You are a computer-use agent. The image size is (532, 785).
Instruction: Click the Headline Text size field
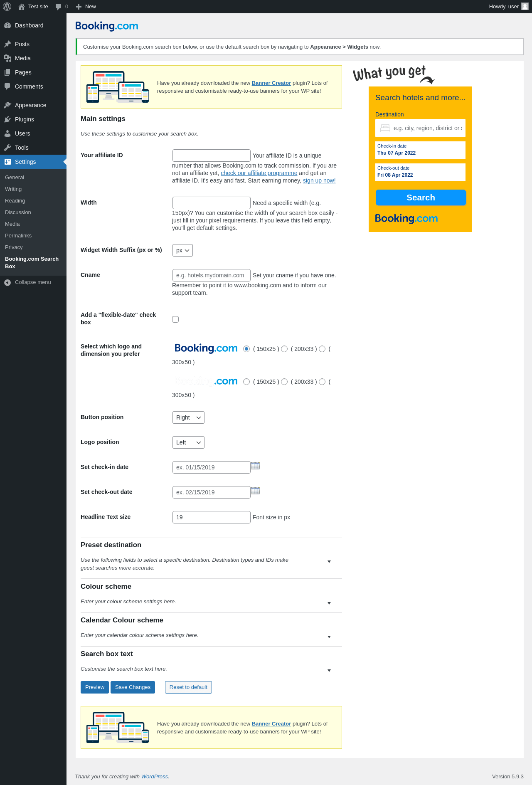click(x=212, y=517)
